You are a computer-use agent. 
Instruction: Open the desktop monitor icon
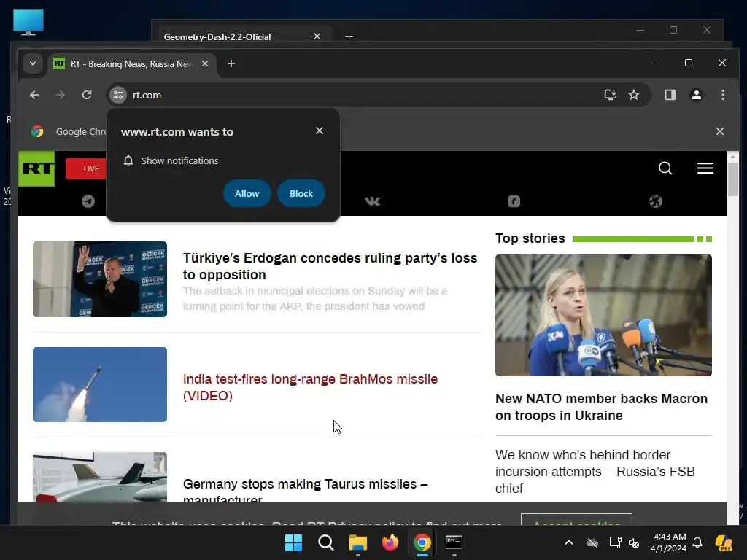pyautogui.click(x=28, y=22)
